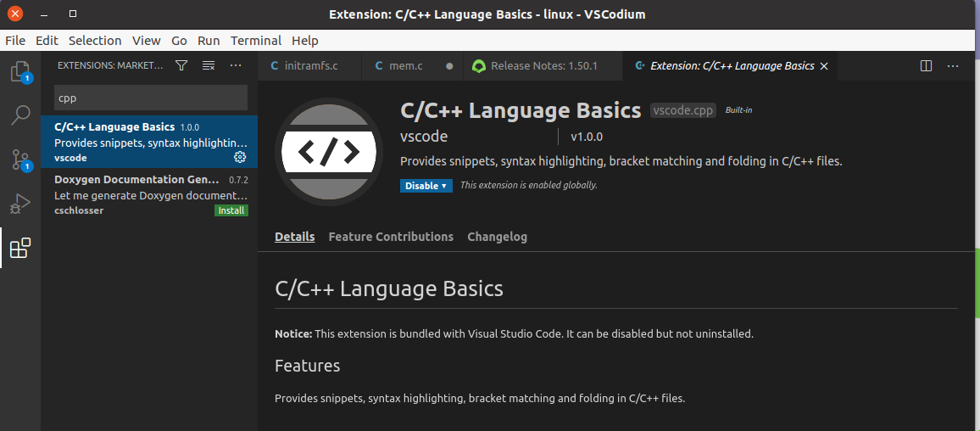
Task: Install the Doxygen Documentation Generator extension
Action: pyautogui.click(x=231, y=210)
